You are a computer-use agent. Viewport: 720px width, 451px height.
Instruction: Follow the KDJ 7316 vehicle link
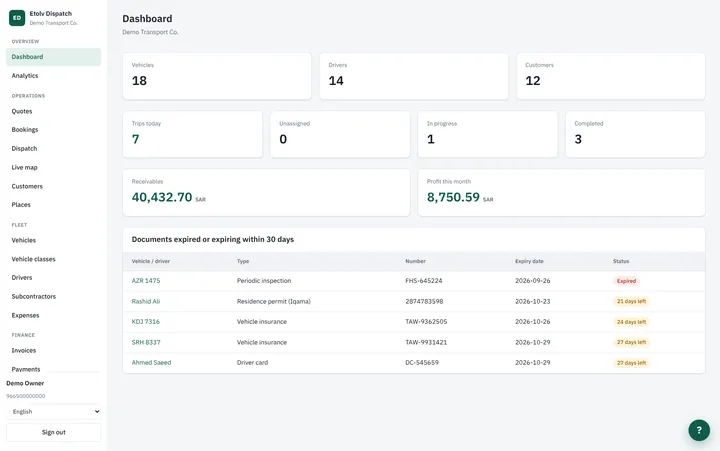point(146,321)
